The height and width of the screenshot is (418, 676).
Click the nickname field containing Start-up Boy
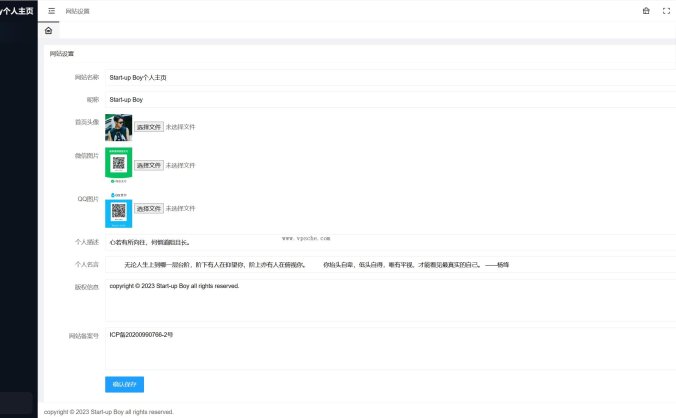click(x=390, y=100)
